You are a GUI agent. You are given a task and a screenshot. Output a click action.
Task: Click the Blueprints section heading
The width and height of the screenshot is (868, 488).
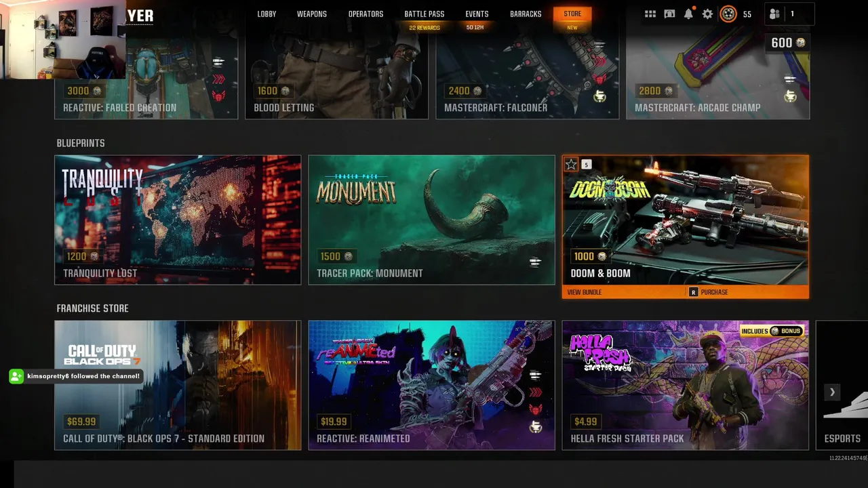tap(81, 143)
